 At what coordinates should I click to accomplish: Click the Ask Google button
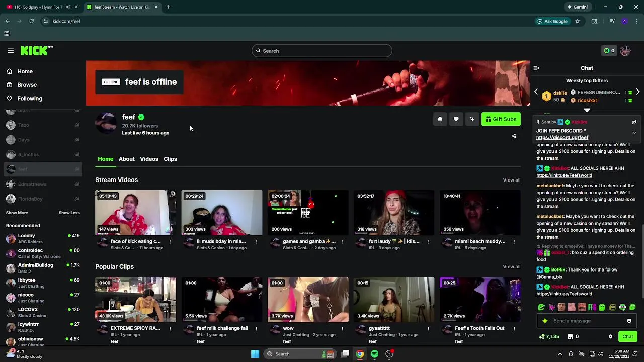pos(552,21)
